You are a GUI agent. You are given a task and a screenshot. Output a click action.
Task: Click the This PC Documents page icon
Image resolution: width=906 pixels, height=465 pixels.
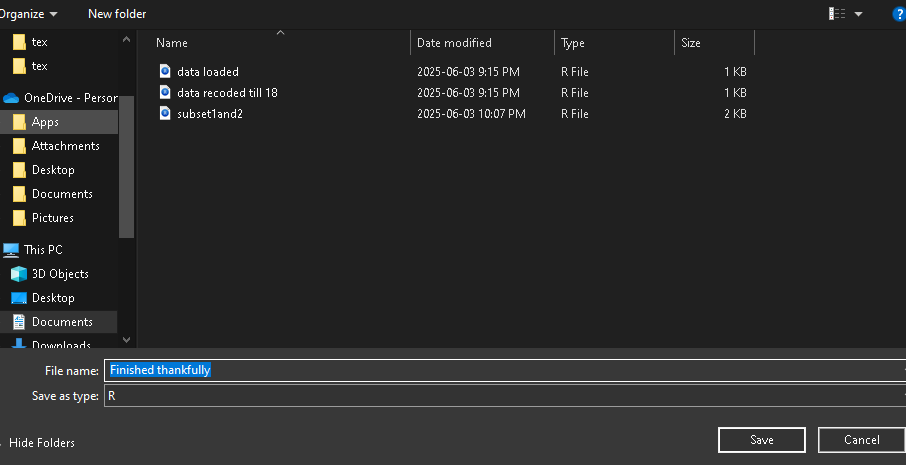click(x=19, y=322)
